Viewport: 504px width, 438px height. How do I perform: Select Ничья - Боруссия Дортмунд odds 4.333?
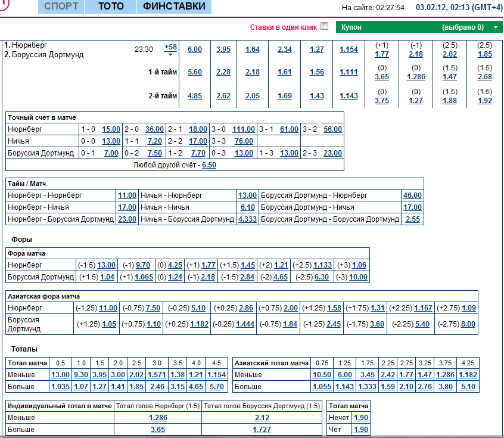247,219
